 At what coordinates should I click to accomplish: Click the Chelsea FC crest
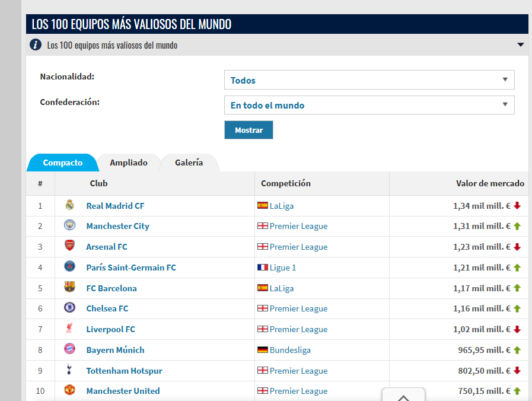[69, 307]
